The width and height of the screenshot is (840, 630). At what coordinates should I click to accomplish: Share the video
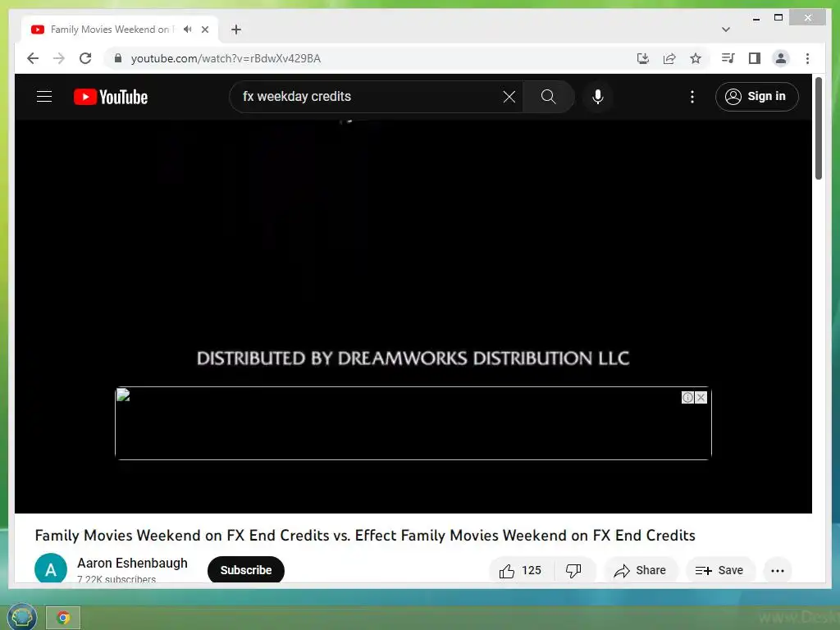[641, 570]
